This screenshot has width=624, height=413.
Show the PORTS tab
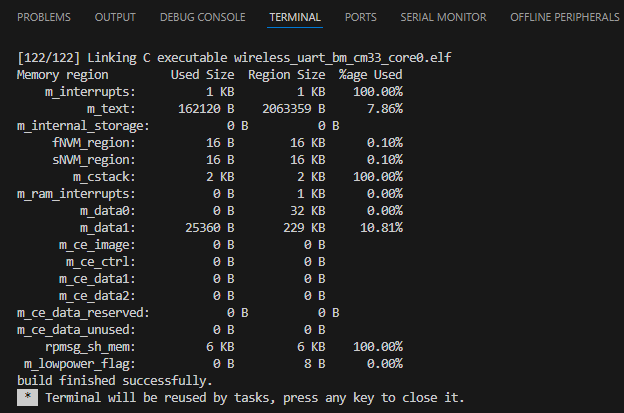pos(361,18)
